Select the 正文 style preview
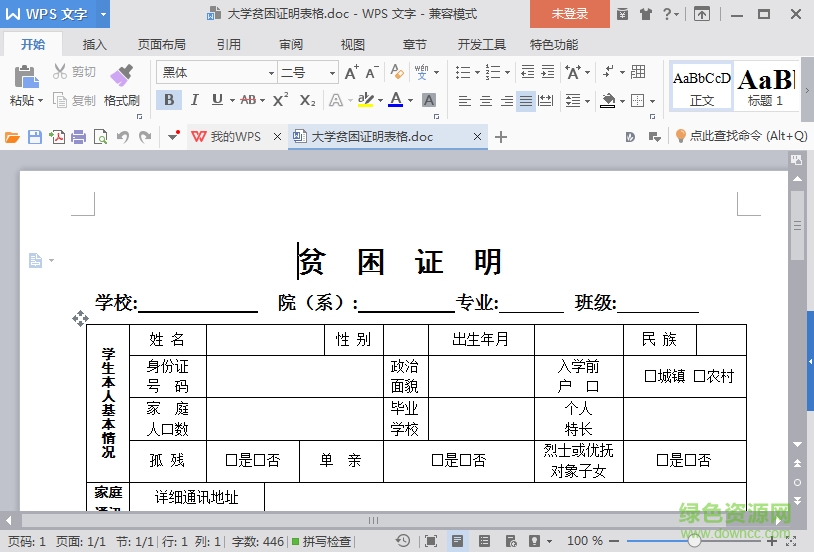Viewport: 814px width, 552px height. click(x=701, y=87)
